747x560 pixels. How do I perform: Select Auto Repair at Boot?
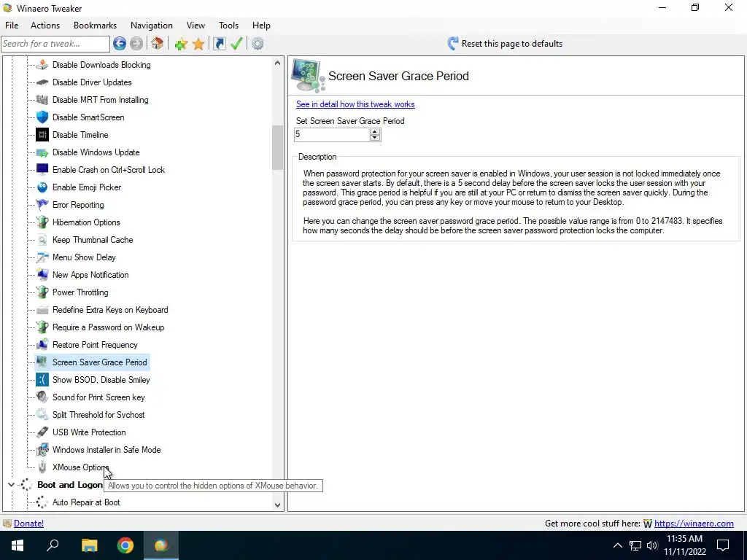86,502
